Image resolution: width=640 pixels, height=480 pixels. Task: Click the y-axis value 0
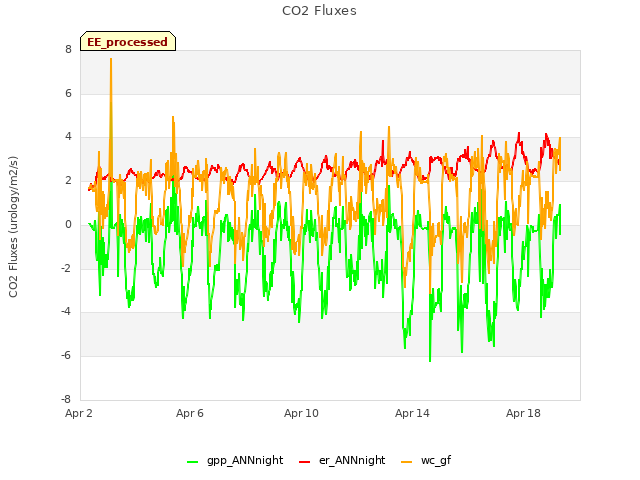coord(68,224)
